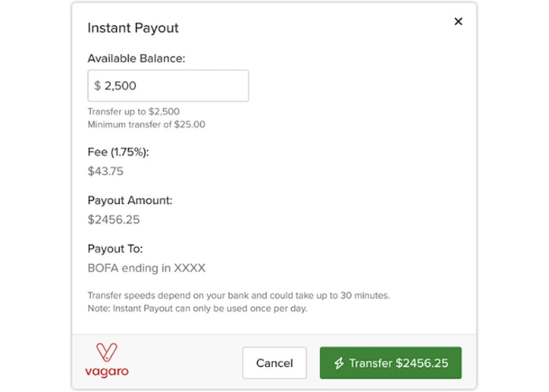The image size is (549, 392).
Task: Click the Payout Amount label
Action: [x=129, y=201]
